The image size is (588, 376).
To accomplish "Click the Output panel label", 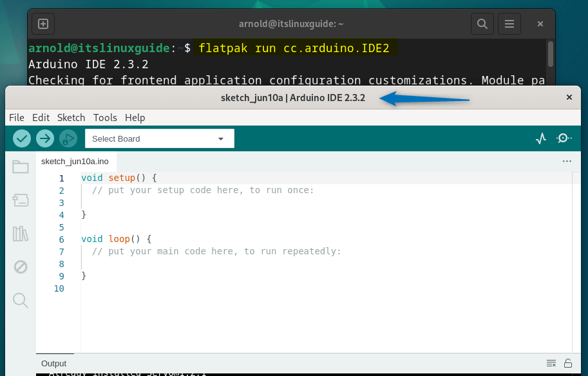I will tap(53, 363).
